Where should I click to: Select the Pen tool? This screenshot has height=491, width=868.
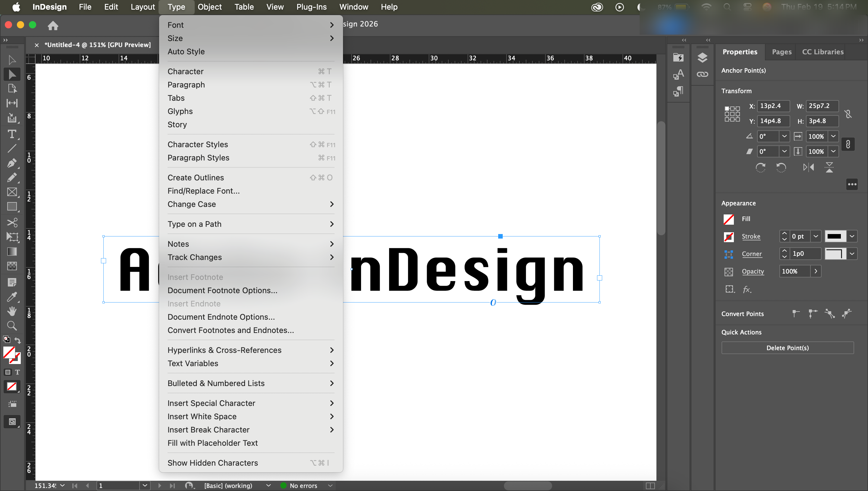click(x=12, y=163)
